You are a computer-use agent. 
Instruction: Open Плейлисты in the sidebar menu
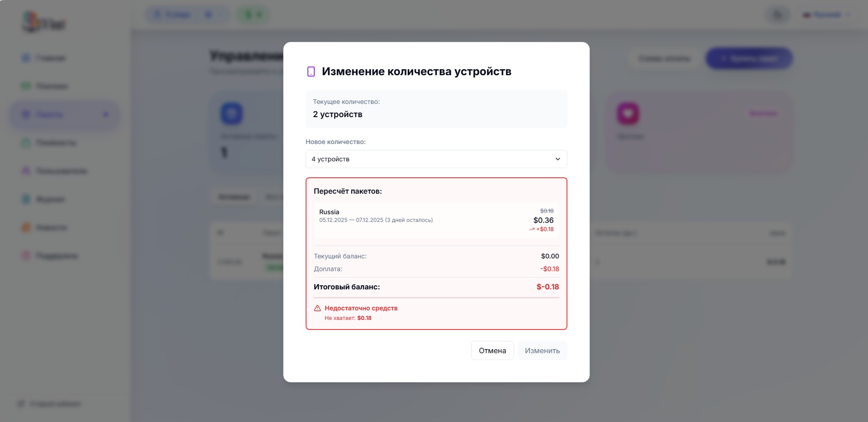click(56, 143)
